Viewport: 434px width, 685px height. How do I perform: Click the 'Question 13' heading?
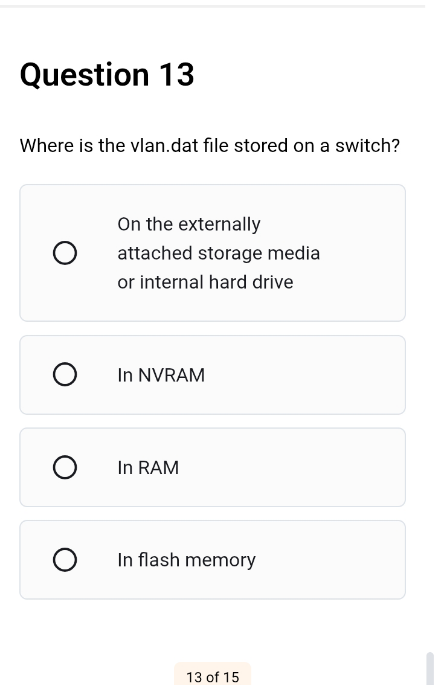tap(107, 75)
